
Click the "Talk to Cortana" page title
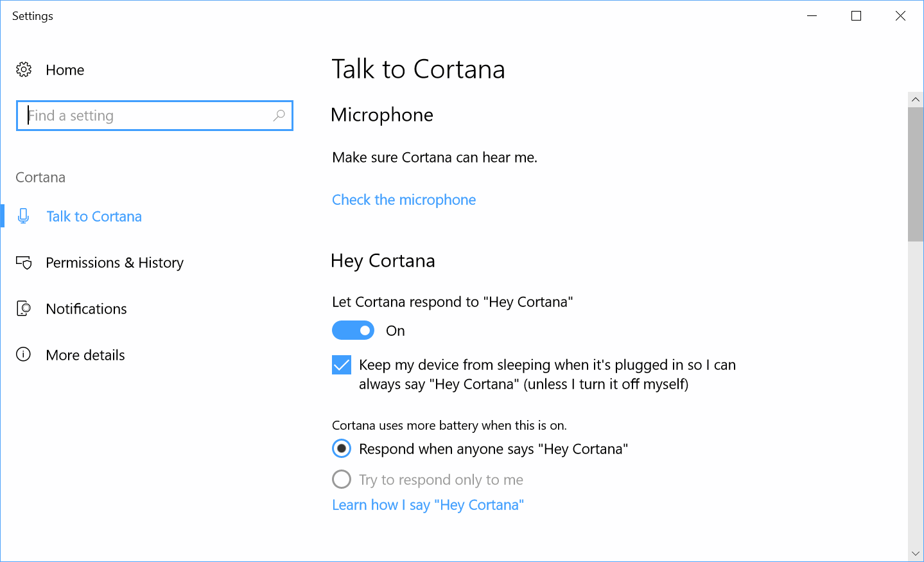click(x=418, y=69)
